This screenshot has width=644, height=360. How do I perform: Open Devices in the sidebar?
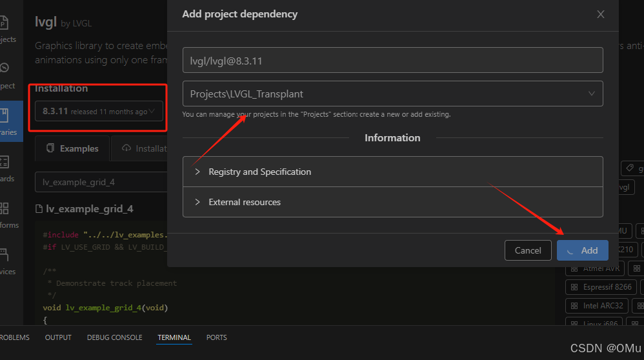tap(7, 261)
